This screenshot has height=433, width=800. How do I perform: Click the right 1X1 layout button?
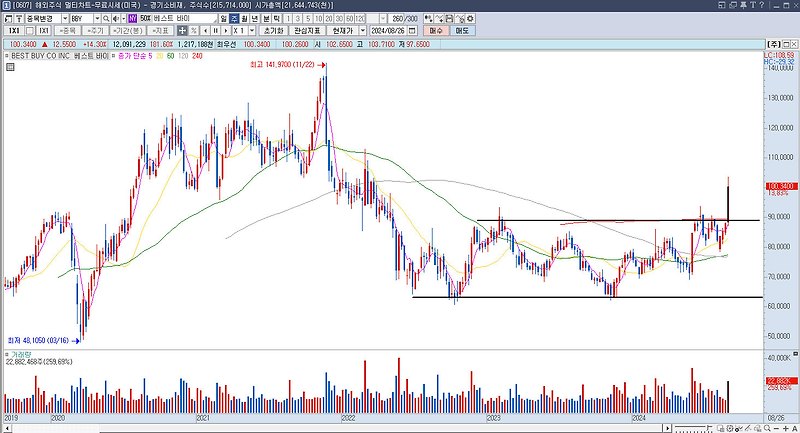tap(44, 31)
